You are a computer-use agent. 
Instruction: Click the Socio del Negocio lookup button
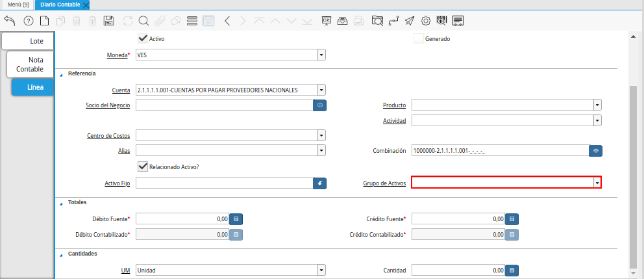click(319, 105)
